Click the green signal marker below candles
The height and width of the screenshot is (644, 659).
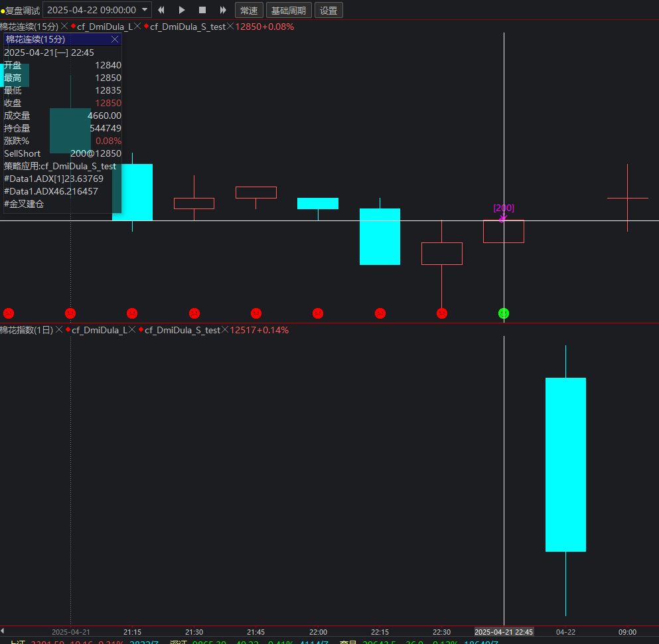[x=504, y=313]
